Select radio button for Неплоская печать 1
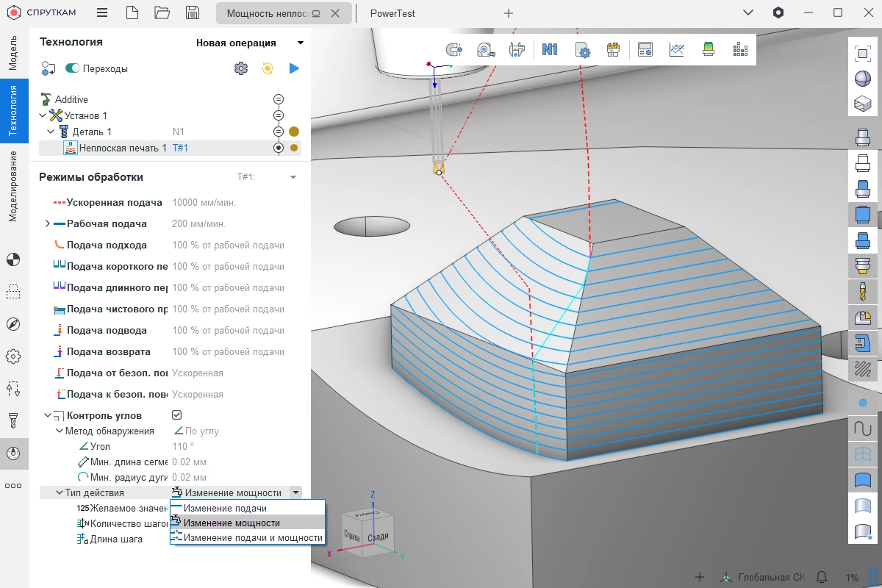The height and width of the screenshot is (588, 882). tap(279, 148)
